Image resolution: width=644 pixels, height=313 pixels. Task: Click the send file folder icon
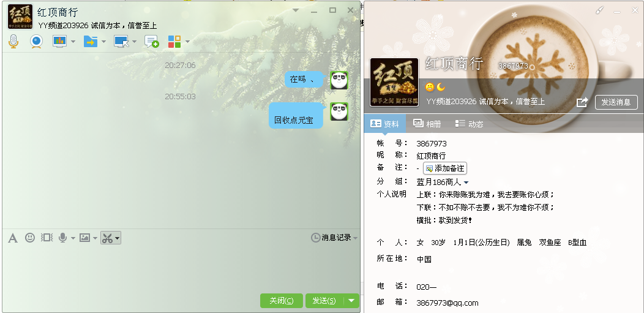(90, 41)
